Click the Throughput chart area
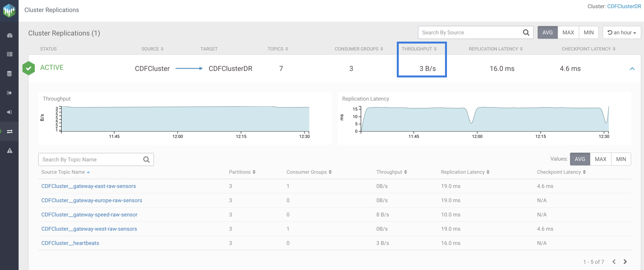 coord(185,119)
